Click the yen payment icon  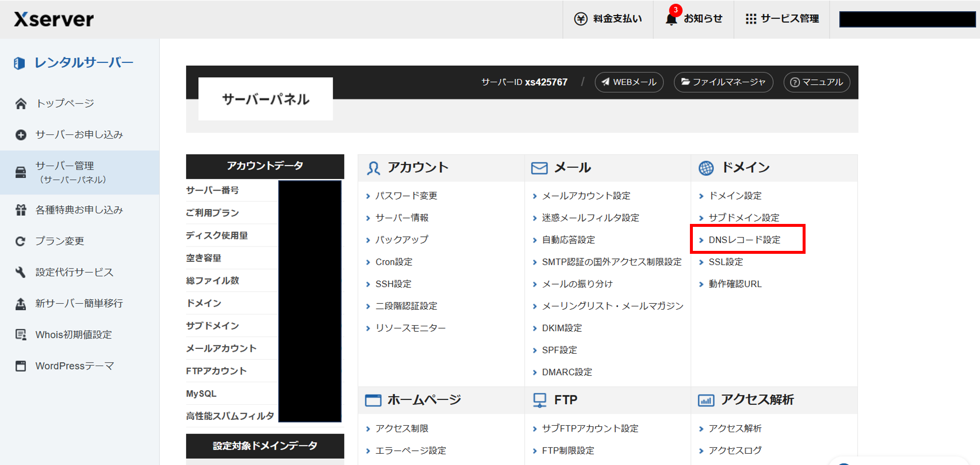(x=581, y=19)
